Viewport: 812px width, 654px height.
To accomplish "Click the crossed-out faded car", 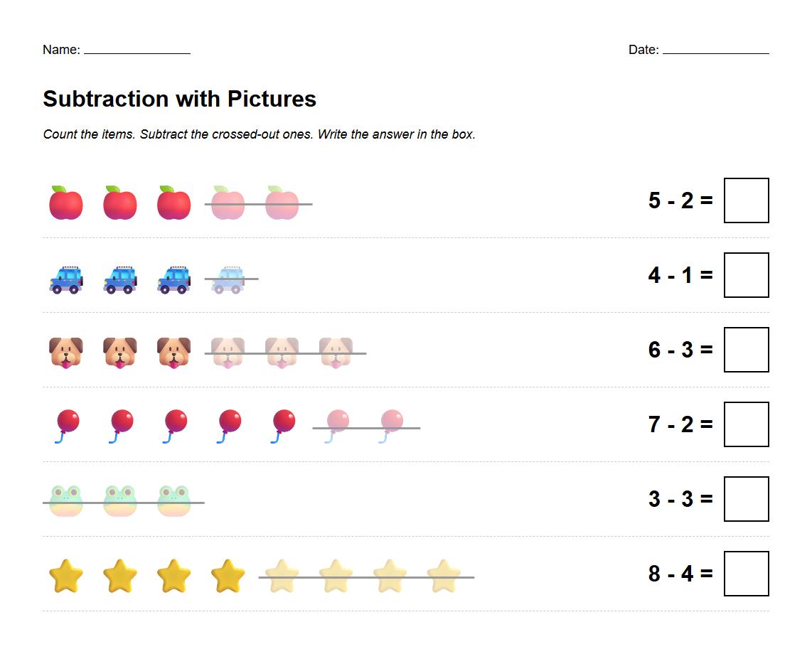I will point(228,279).
